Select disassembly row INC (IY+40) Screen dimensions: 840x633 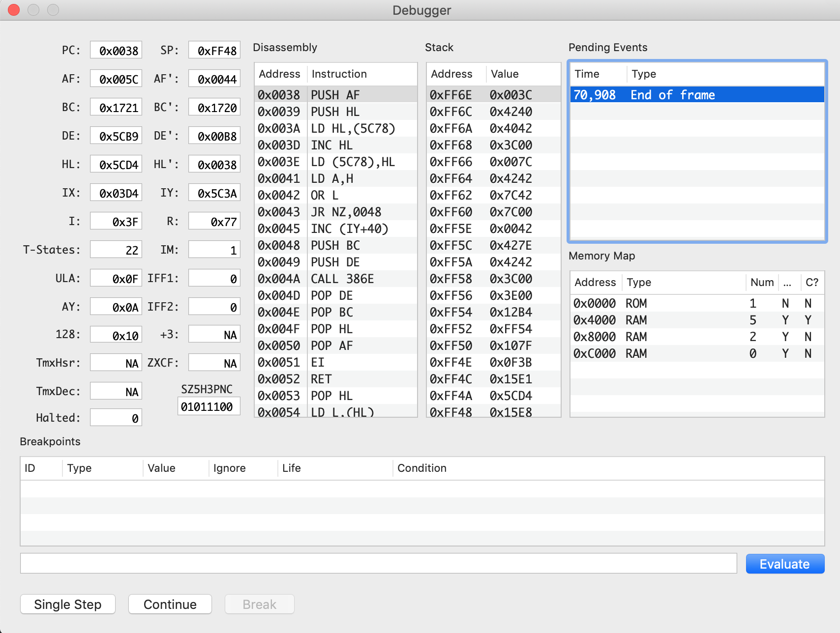click(x=336, y=228)
